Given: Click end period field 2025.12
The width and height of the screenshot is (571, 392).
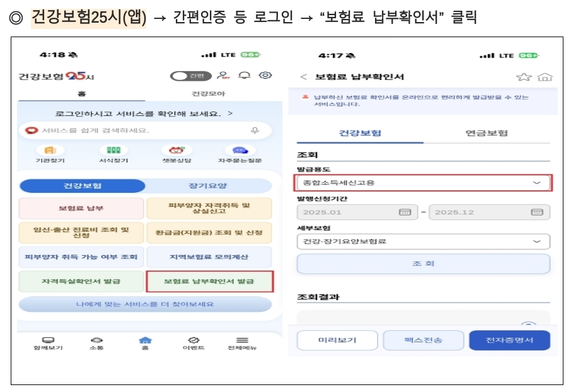Looking at the screenshot, I should [x=490, y=212].
